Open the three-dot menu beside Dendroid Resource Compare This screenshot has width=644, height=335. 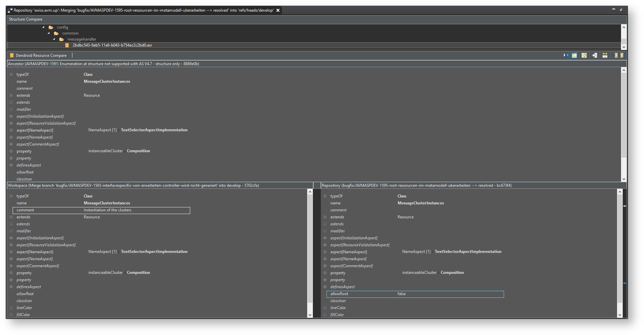72,56
